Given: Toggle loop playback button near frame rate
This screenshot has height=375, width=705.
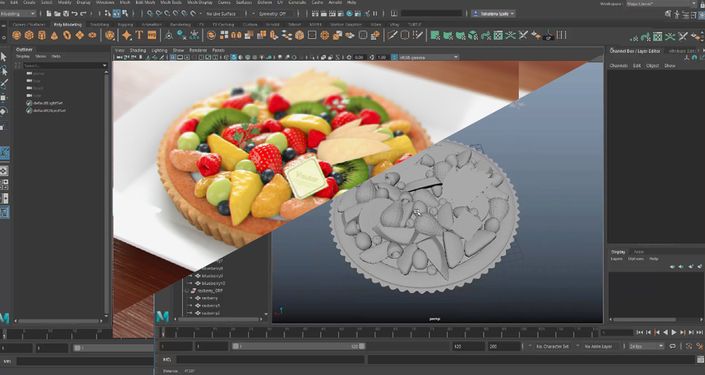Looking at the screenshot, I should click(673, 346).
